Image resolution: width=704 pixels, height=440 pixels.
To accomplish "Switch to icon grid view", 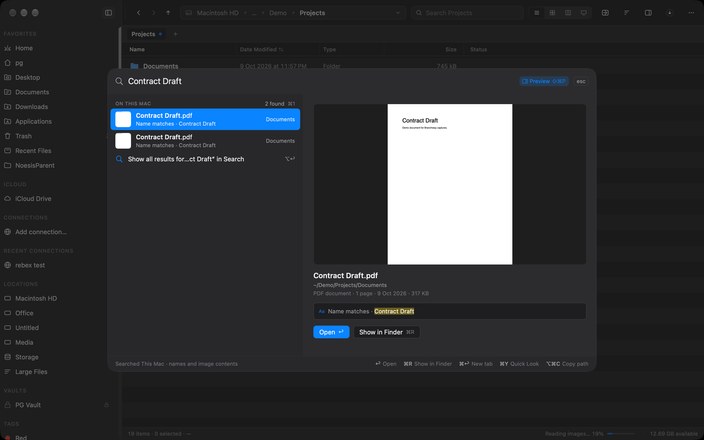I will tap(552, 13).
